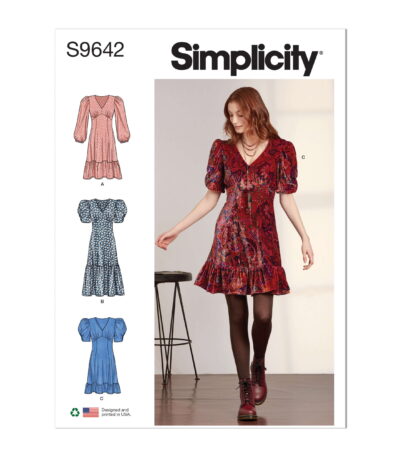Click the green recycling symbol icon
400x457 pixels.
(x=75, y=412)
